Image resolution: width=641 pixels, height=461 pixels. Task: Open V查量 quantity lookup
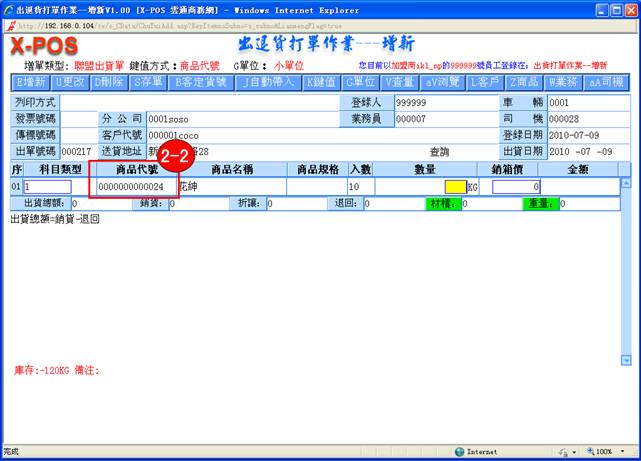(402, 82)
